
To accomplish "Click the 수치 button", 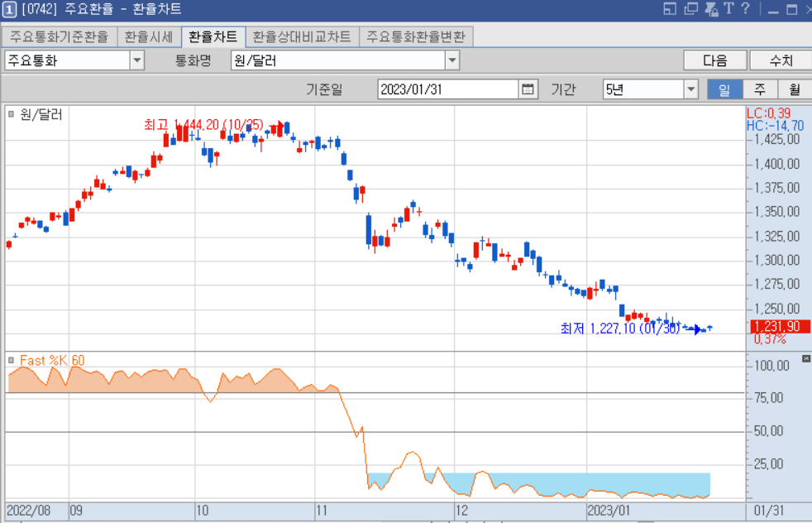I will (x=781, y=60).
